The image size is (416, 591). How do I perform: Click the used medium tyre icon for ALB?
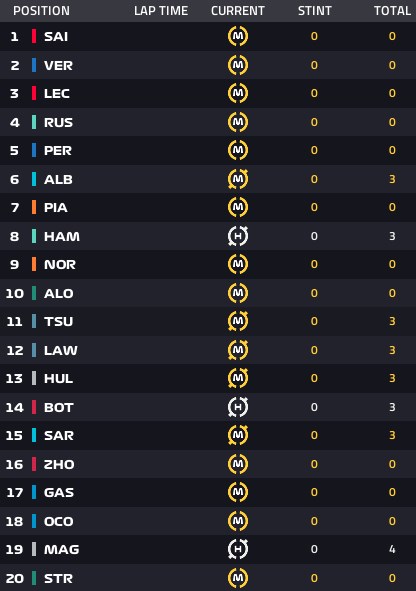pos(238,179)
